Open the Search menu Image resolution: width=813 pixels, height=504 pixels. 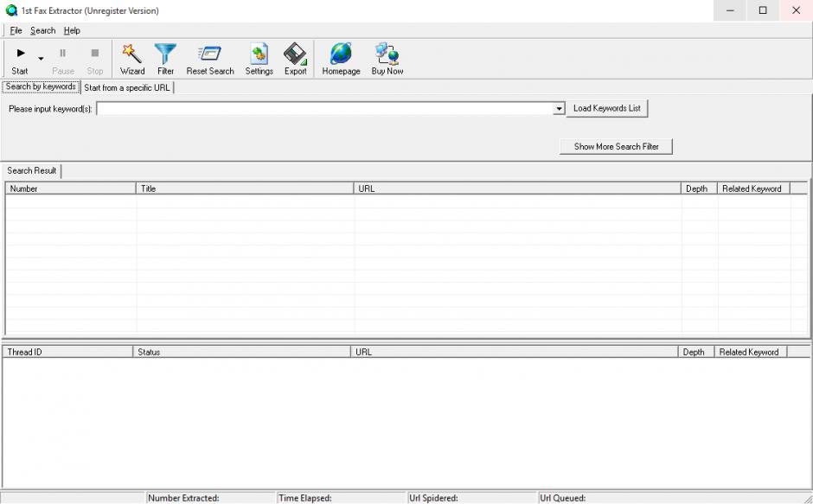click(x=42, y=30)
